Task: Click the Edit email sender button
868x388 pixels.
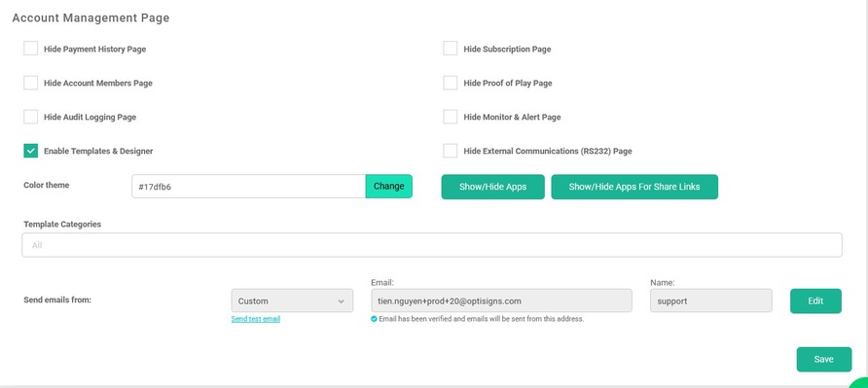Action: pyautogui.click(x=815, y=301)
